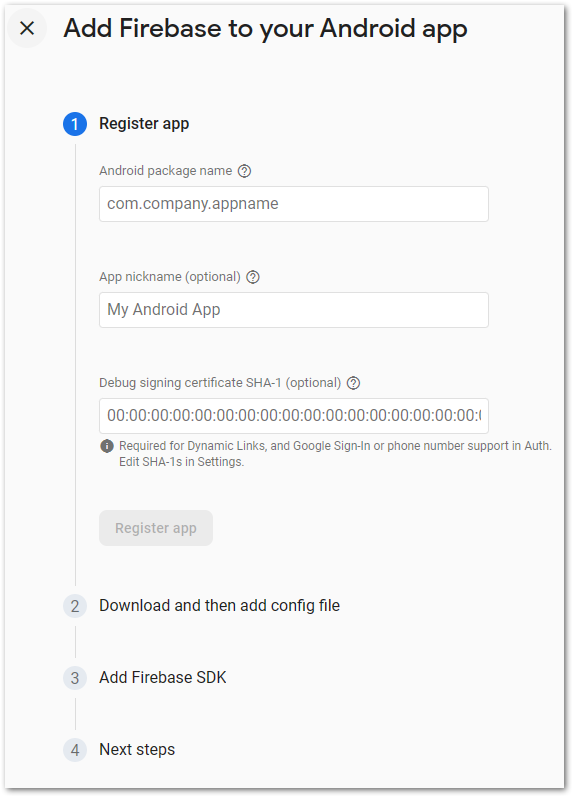Focus the App nickname input field
This screenshot has width=573, height=797.
(x=294, y=310)
